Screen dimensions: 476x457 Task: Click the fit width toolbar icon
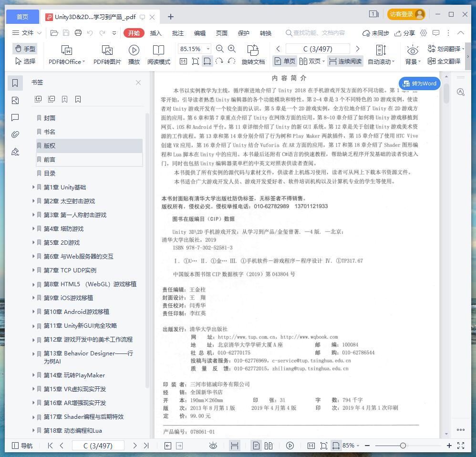[x=207, y=62]
